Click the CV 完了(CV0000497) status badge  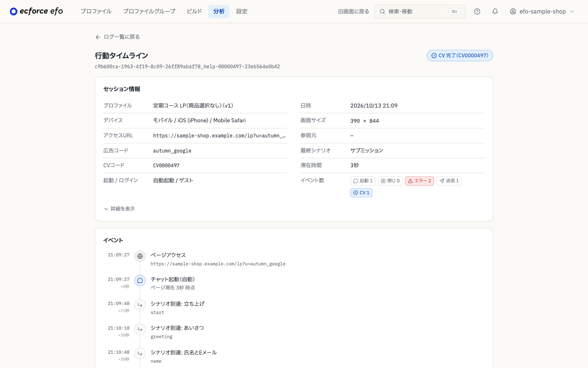(460, 56)
